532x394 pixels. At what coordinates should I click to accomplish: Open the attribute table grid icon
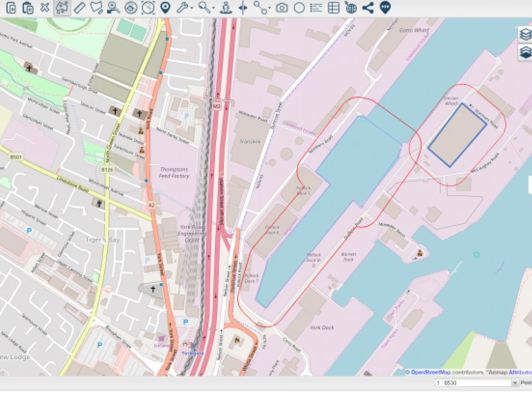[x=333, y=8]
